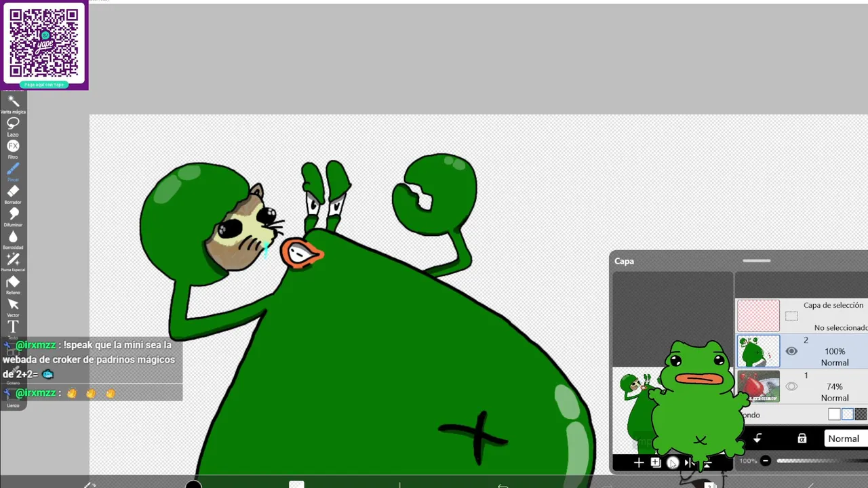Click the "No seleccionado" text
Image resolution: width=868 pixels, height=488 pixels.
pyautogui.click(x=841, y=327)
